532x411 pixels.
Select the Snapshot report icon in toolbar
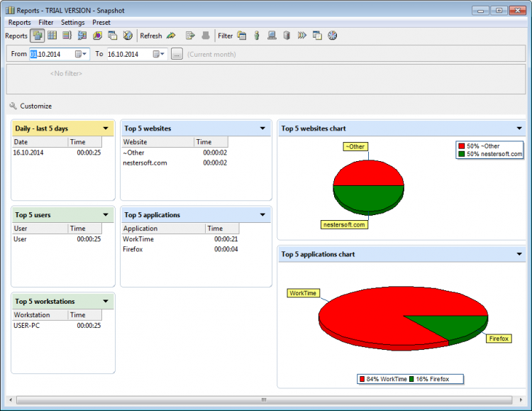tap(38, 35)
